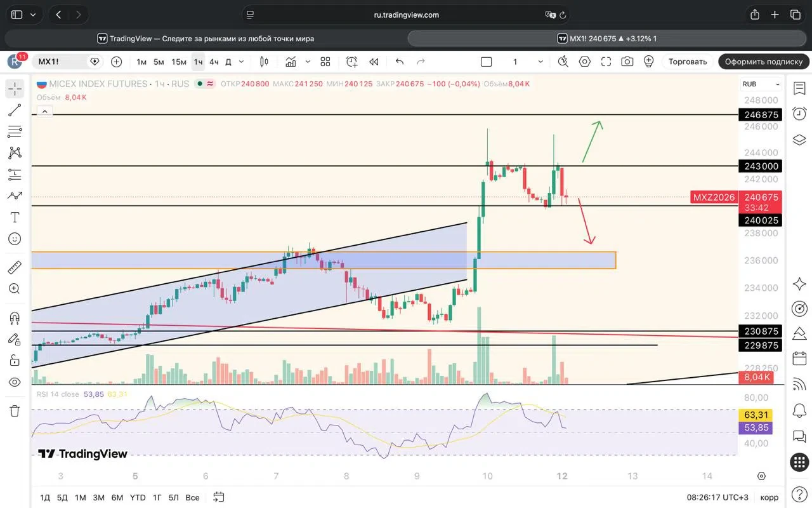Select the 15м timeframe
Screen dimensions: 812x508
pyautogui.click(x=179, y=62)
